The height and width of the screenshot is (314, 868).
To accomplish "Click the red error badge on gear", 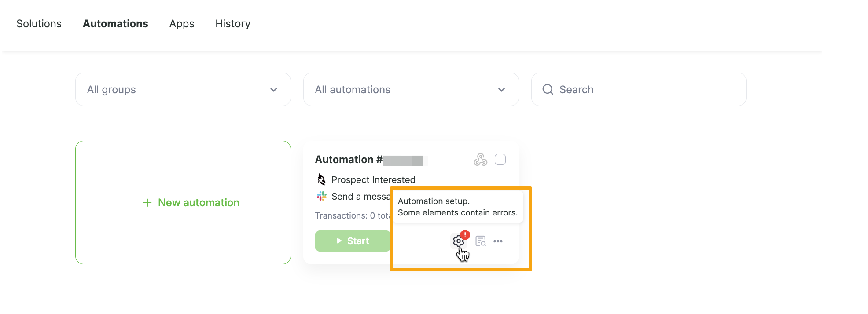I will pyautogui.click(x=465, y=235).
